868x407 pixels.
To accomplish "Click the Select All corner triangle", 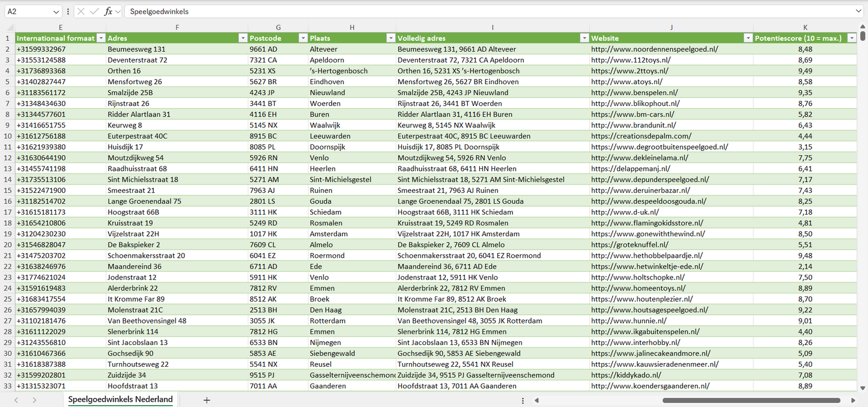I will click(10, 28).
